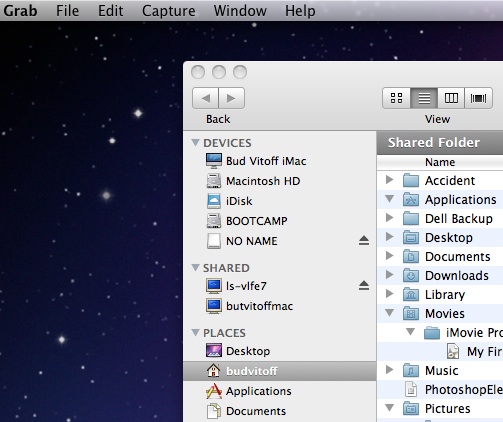The height and width of the screenshot is (422, 503).
Task: Select the Documents folder icon in list
Action: (411, 256)
